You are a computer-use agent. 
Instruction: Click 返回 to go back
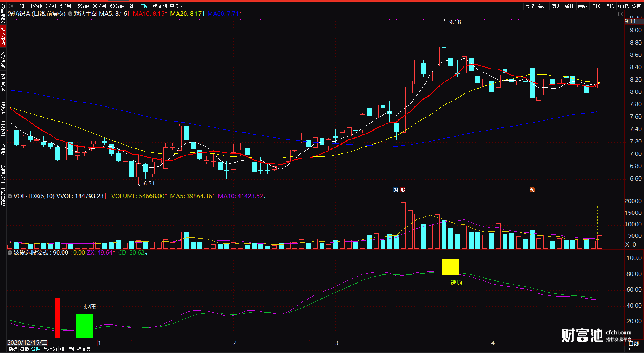(x=637, y=6)
